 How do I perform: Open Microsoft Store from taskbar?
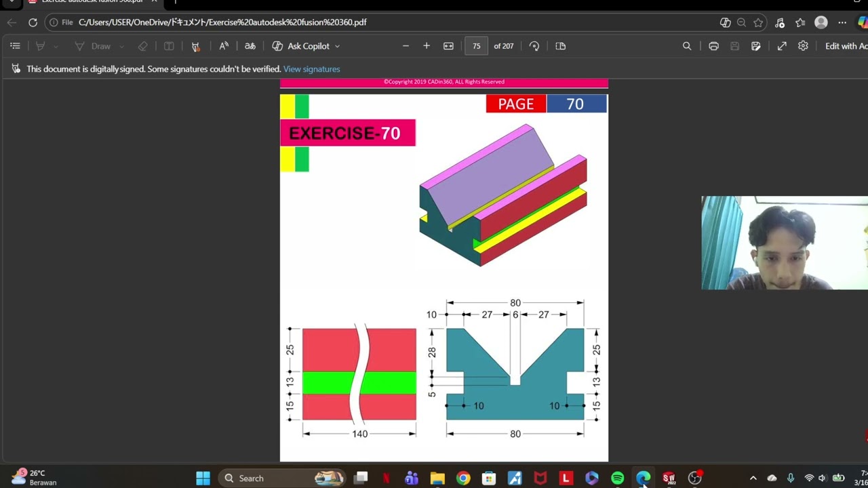489,479
